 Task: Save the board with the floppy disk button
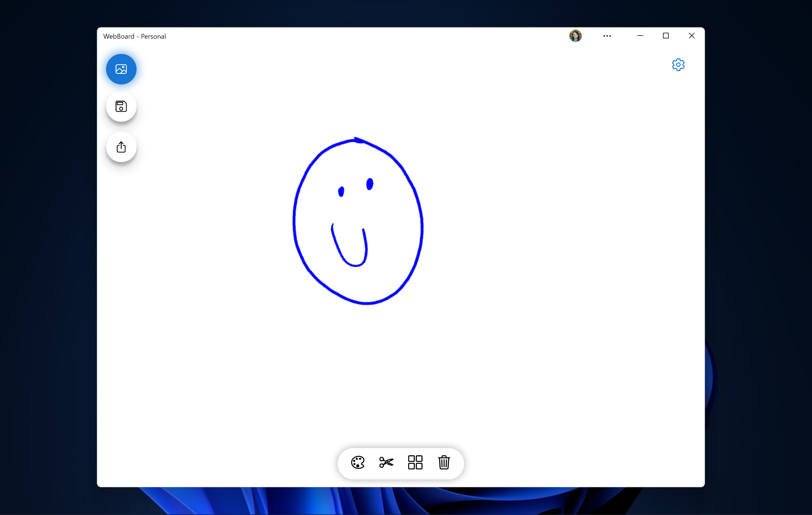(121, 107)
